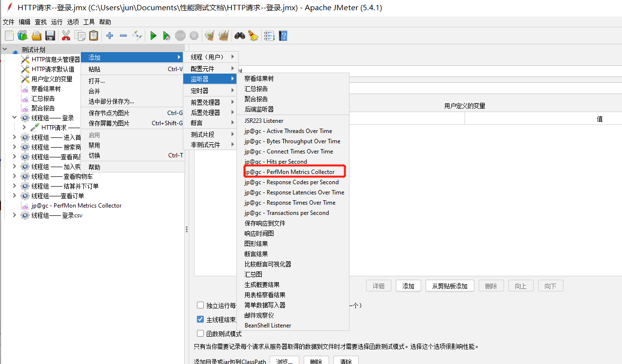Start the test with green play icon

click(153, 36)
